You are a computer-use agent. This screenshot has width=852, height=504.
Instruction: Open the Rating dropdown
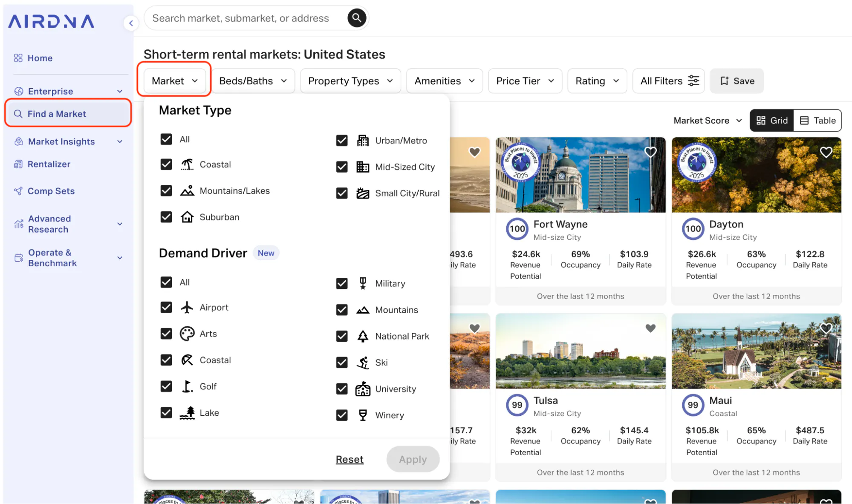pos(597,81)
